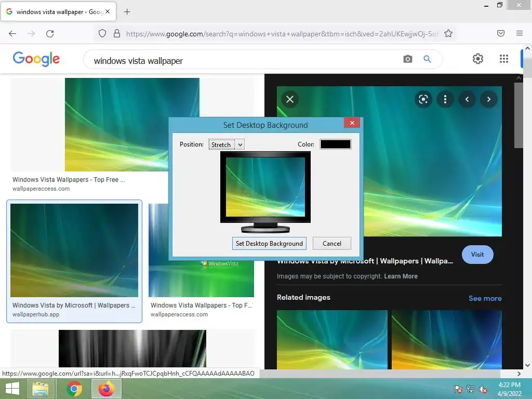Viewport: 532px width, 399px height.
Task: Click "Windows Vista Wallpapers - Top F..." caption
Action: click(201, 305)
